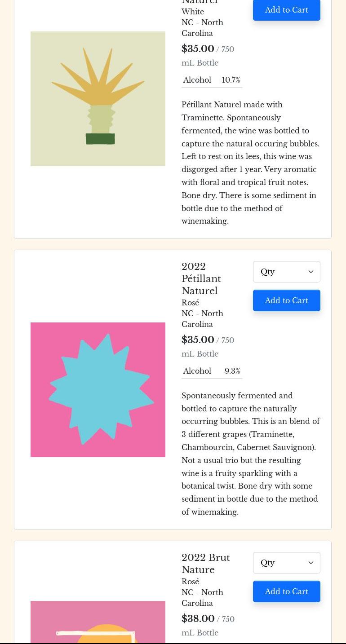Click the yellow starburst wine label image
The height and width of the screenshot is (644, 346).
click(98, 99)
